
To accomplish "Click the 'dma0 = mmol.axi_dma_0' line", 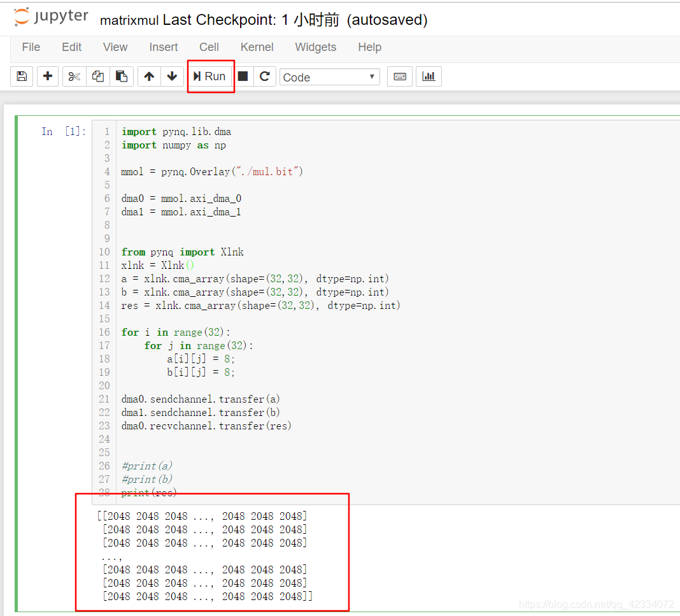I will point(181,199).
